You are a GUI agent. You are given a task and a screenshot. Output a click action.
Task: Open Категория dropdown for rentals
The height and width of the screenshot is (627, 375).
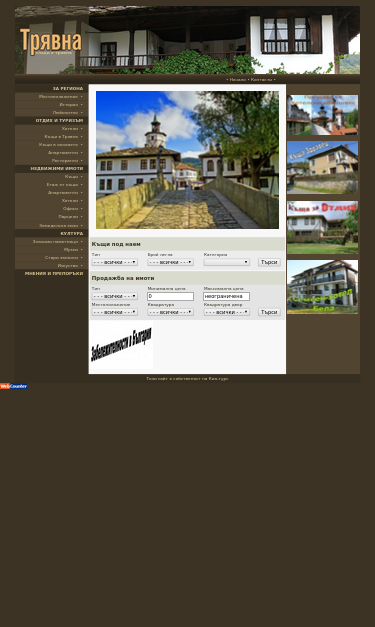227,262
